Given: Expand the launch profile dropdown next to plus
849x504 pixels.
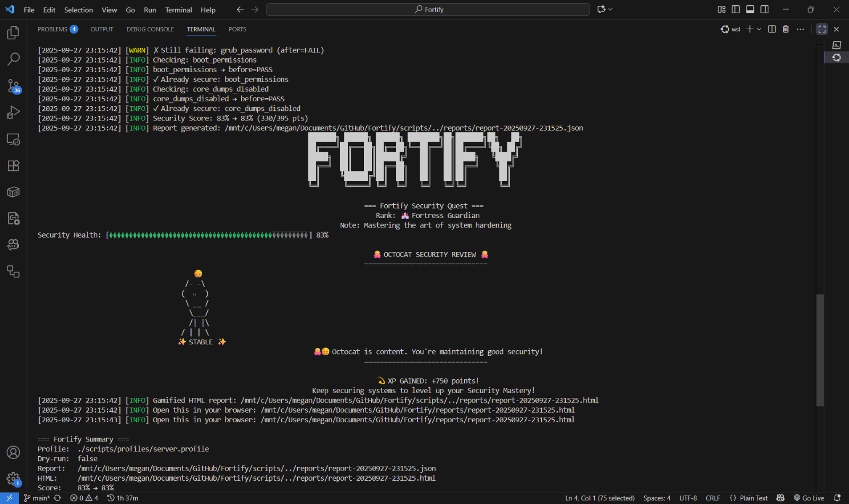Looking at the screenshot, I should pos(759,29).
